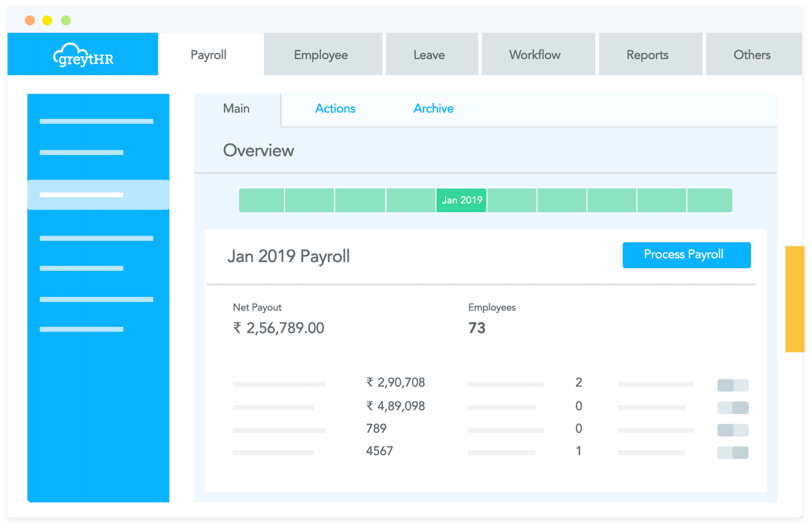This screenshot has height=532, width=812.
Task: Select Jan 2019 in the month timeline
Action: 461,200
